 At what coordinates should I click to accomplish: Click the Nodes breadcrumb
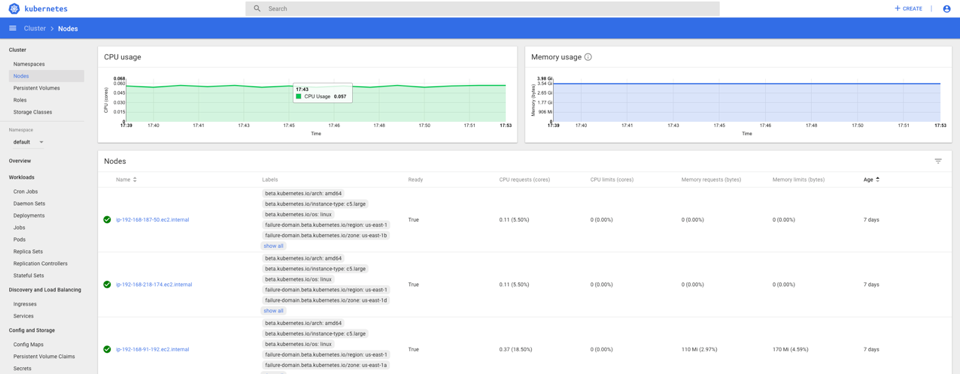(68, 28)
